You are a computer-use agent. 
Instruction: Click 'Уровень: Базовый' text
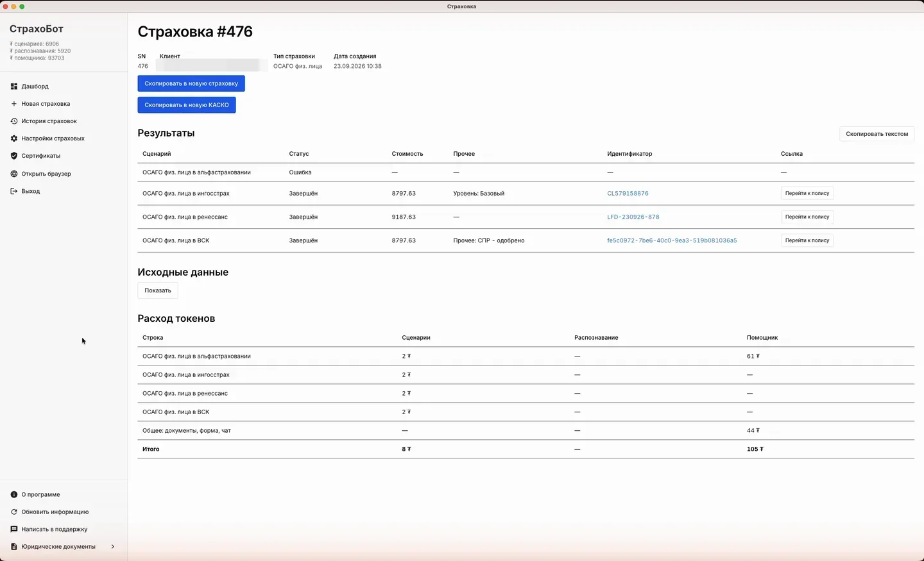[479, 194]
